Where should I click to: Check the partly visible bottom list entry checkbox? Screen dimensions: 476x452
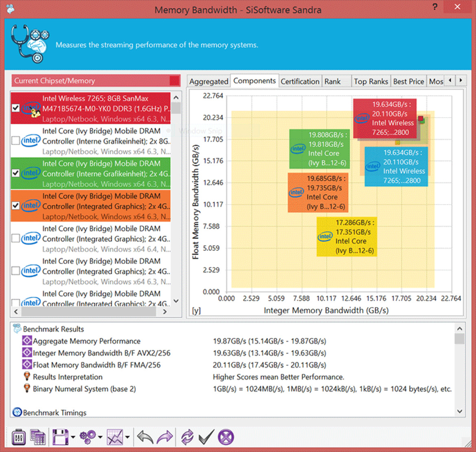pyautogui.click(x=16, y=303)
